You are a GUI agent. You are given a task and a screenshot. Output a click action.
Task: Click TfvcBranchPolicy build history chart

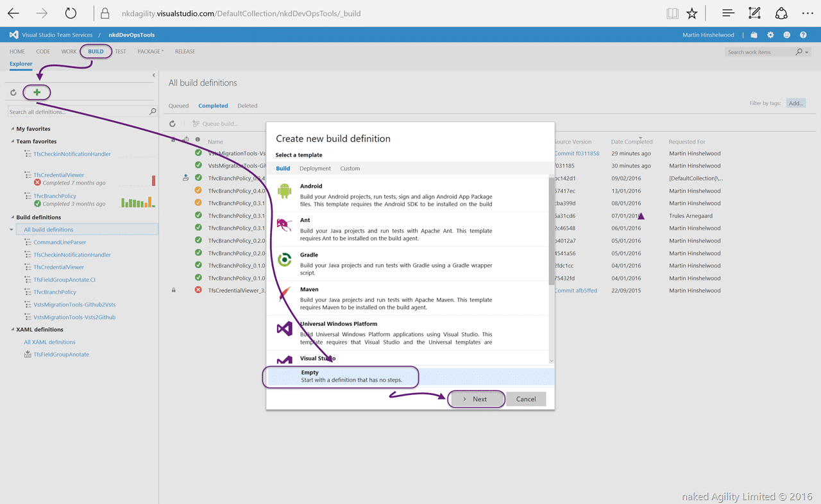tap(139, 201)
